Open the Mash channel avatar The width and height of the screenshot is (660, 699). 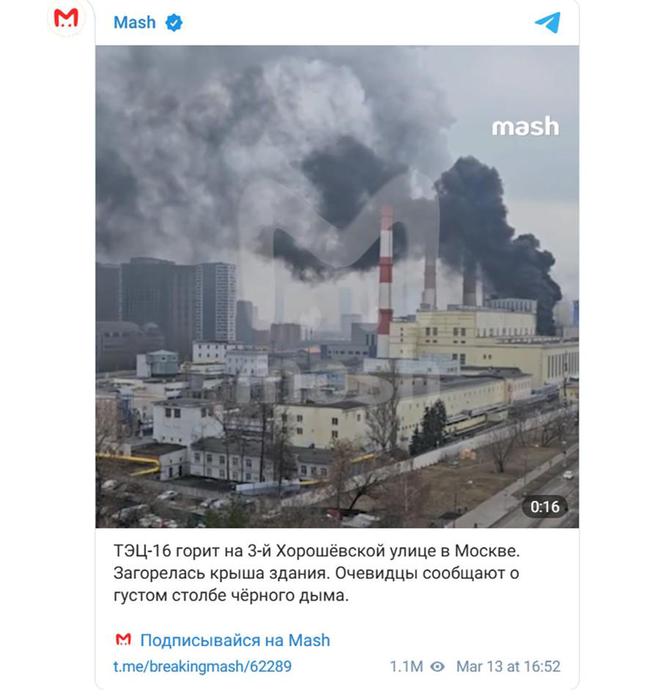tap(66, 19)
